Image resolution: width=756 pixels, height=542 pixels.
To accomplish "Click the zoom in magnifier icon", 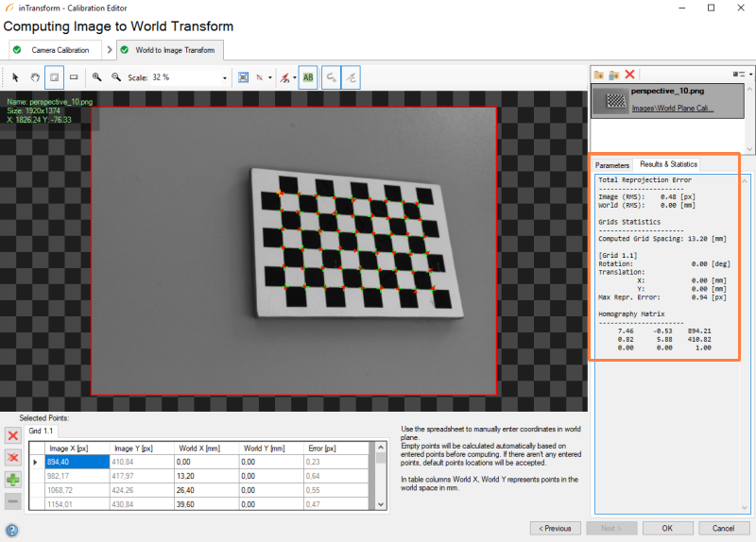I will 96,77.
